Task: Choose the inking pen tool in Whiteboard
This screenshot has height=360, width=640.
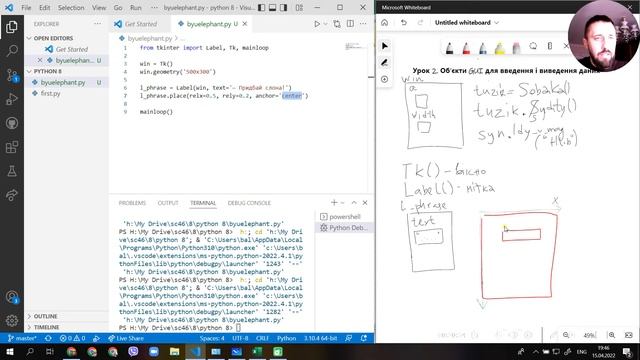Action: [384, 63]
